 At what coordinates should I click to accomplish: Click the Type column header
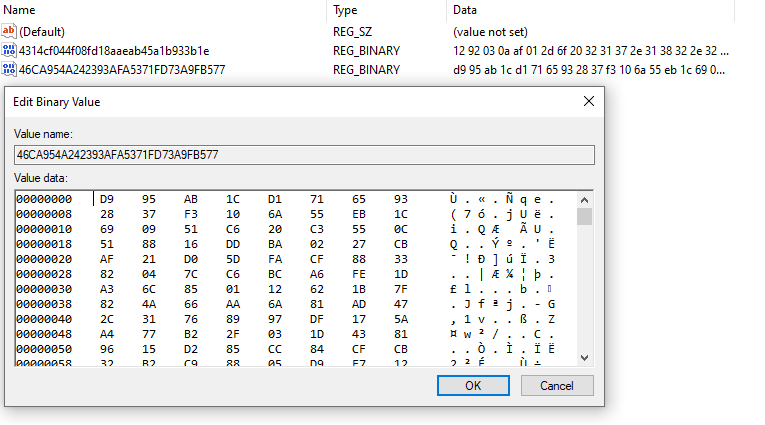tap(385, 10)
